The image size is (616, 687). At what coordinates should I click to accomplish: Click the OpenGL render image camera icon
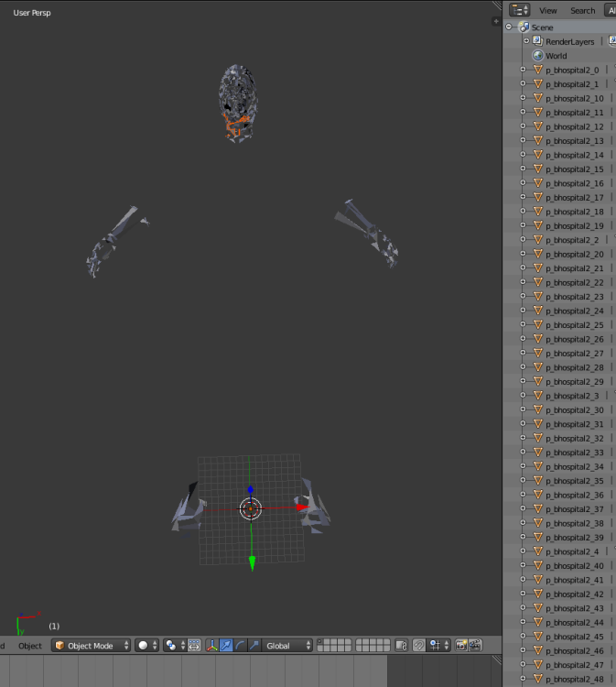tap(461, 646)
